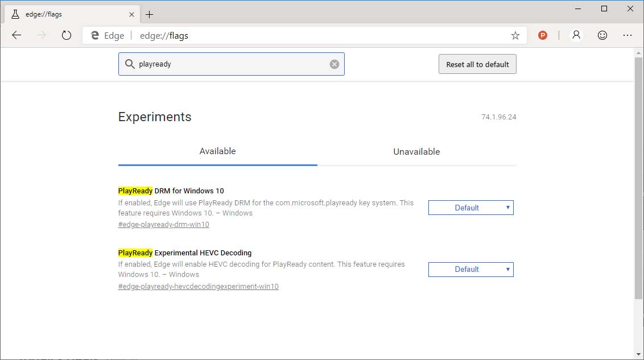
Task: Click the Reset all to default button
Action: pos(477,64)
